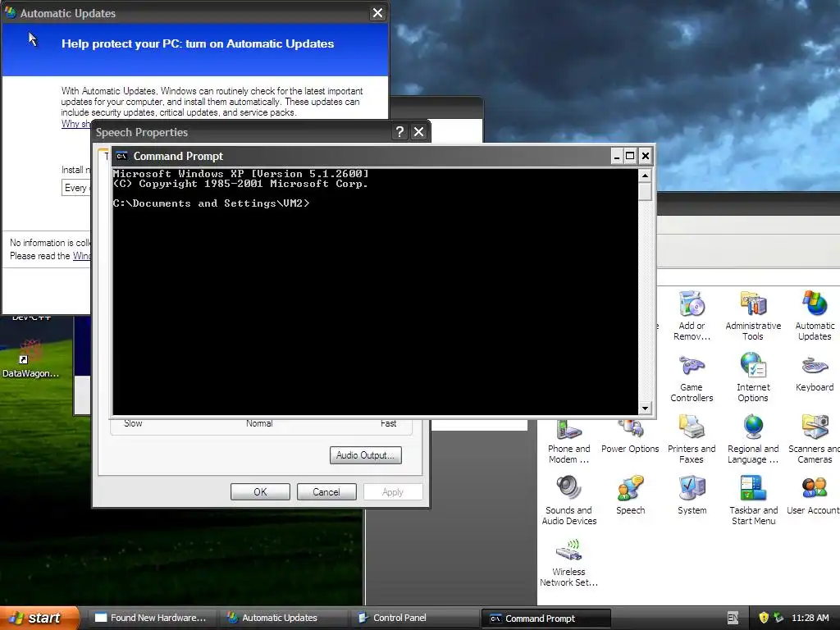This screenshot has width=840, height=630.
Task: Switch to Control Panel taskbar item
Action: pyautogui.click(x=415, y=618)
